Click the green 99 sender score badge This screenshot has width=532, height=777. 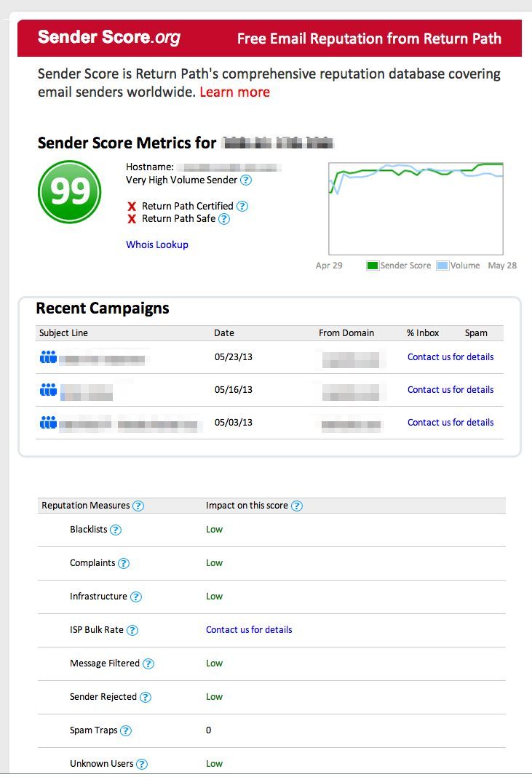click(x=69, y=192)
